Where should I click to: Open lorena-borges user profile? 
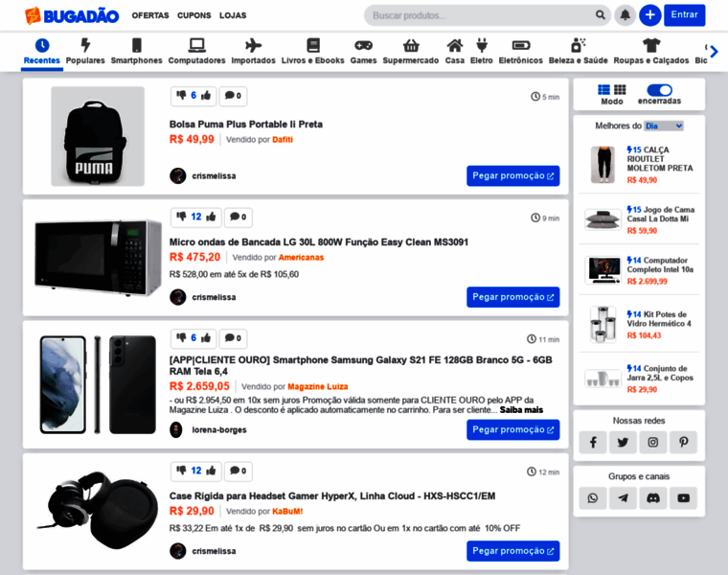pos(219,430)
